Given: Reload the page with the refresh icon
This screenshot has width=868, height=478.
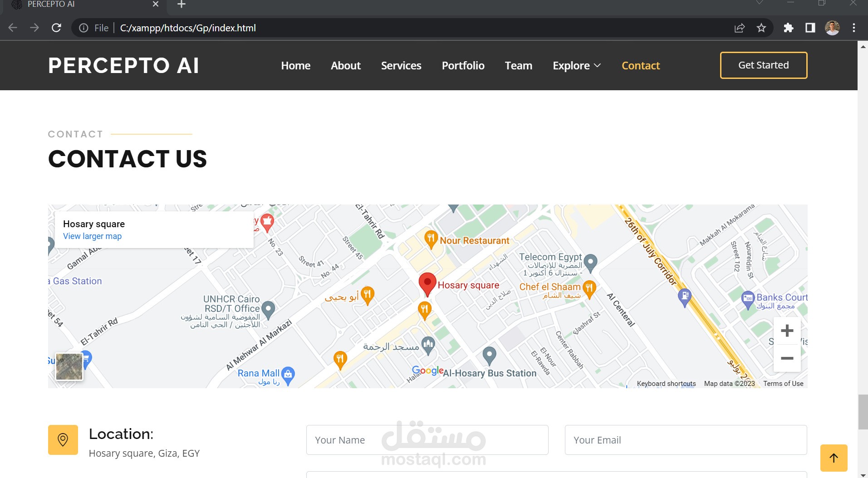Looking at the screenshot, I should 56,28.
